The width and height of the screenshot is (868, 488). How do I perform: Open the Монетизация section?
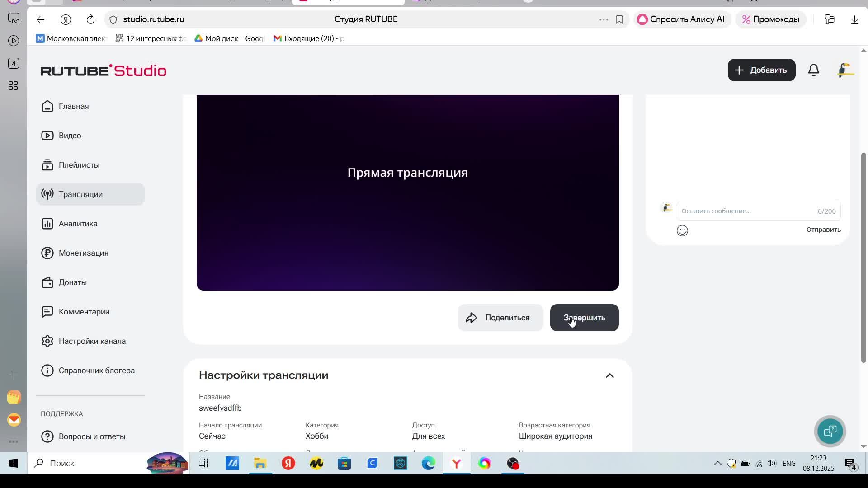83,253
